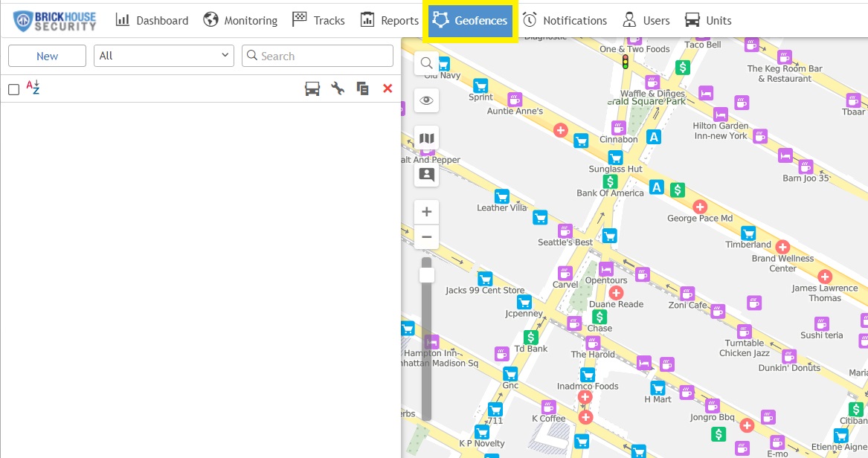Select the Opentours hotel marker
This screenshot has width=868, height=458.
tap(606, 269)
